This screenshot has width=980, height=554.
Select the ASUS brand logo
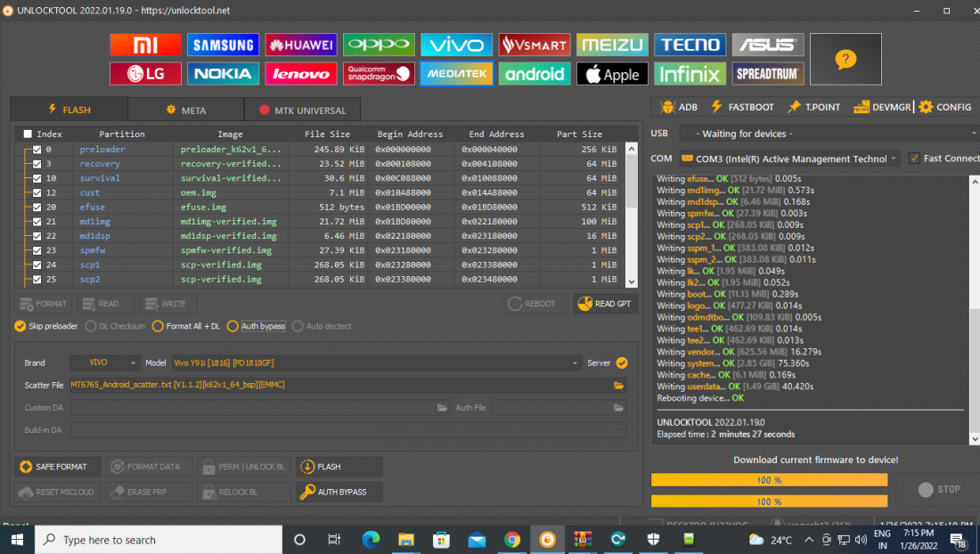pos(767,45)
